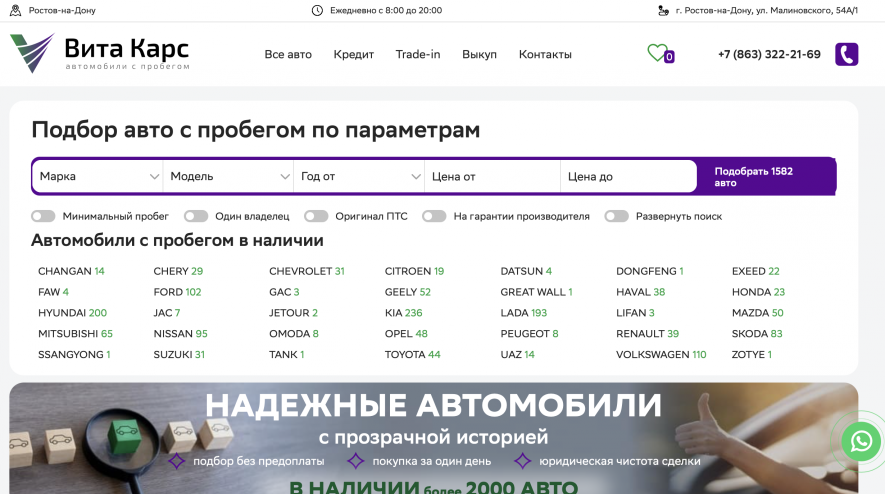The image size is (885, 494).
Task: Click the route icon beside the address
Action: coord(663,10)
